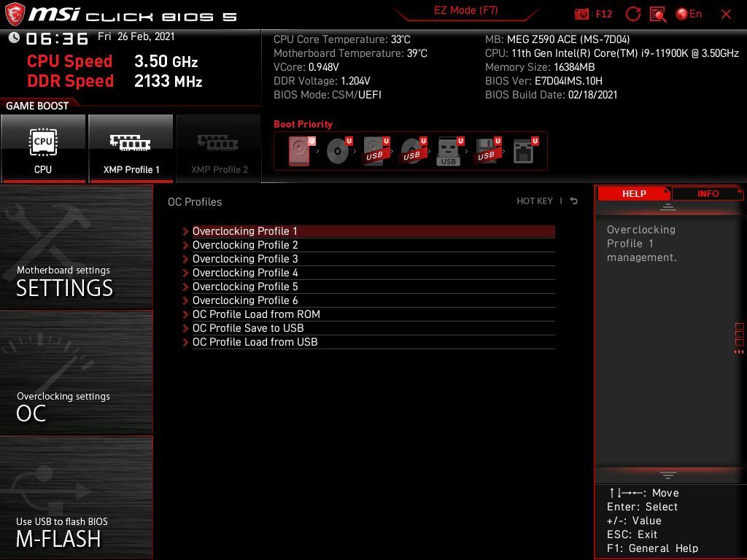Screen dimensions: 747x560
Task: Toggle XMP Profile 2
Action: [219, 149]
